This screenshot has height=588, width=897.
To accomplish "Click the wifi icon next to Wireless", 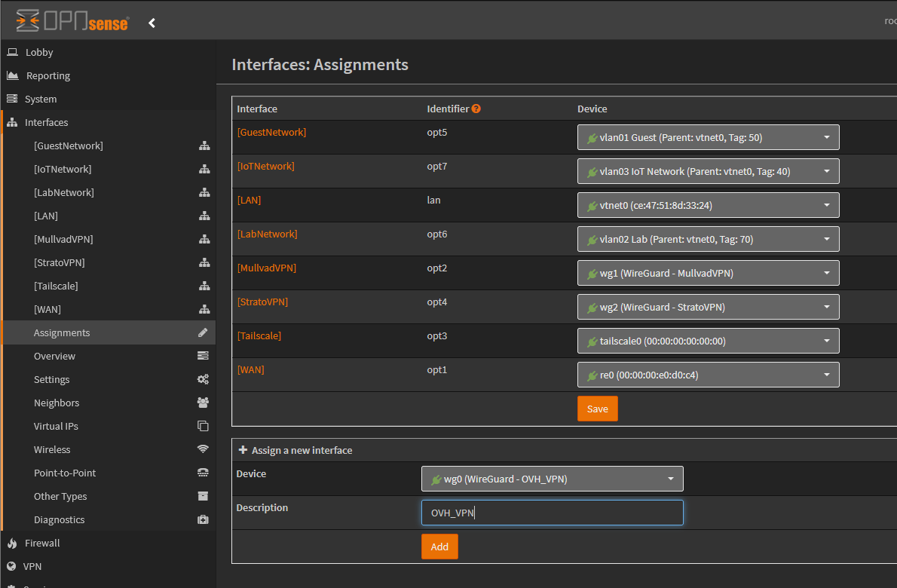I will point(203,449).
